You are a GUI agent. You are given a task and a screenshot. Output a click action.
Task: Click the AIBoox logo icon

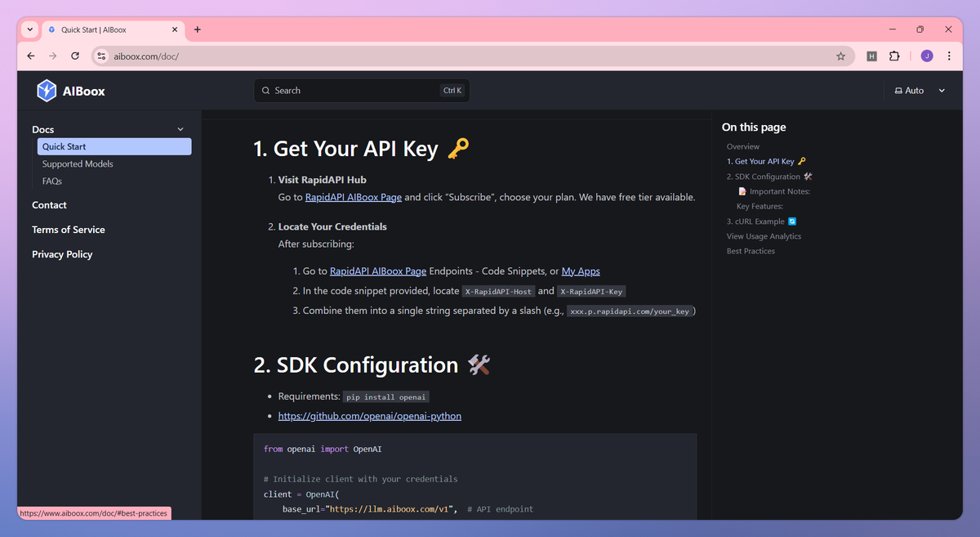(x=47, y=91)
